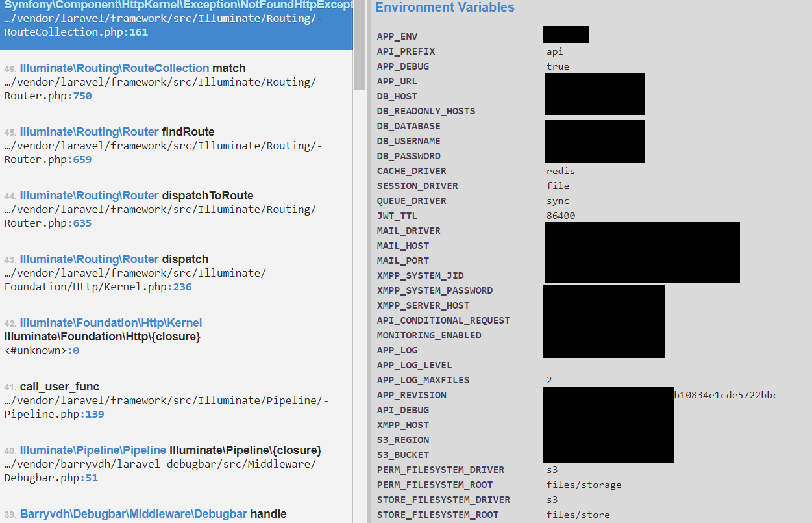Click the APP_LOG_LEVEL variable name

point(415,365)
